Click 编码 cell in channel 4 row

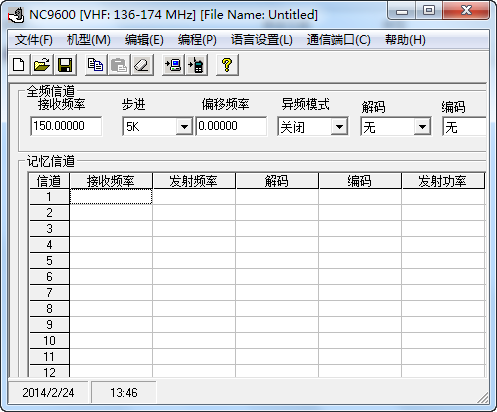[360, 245]
